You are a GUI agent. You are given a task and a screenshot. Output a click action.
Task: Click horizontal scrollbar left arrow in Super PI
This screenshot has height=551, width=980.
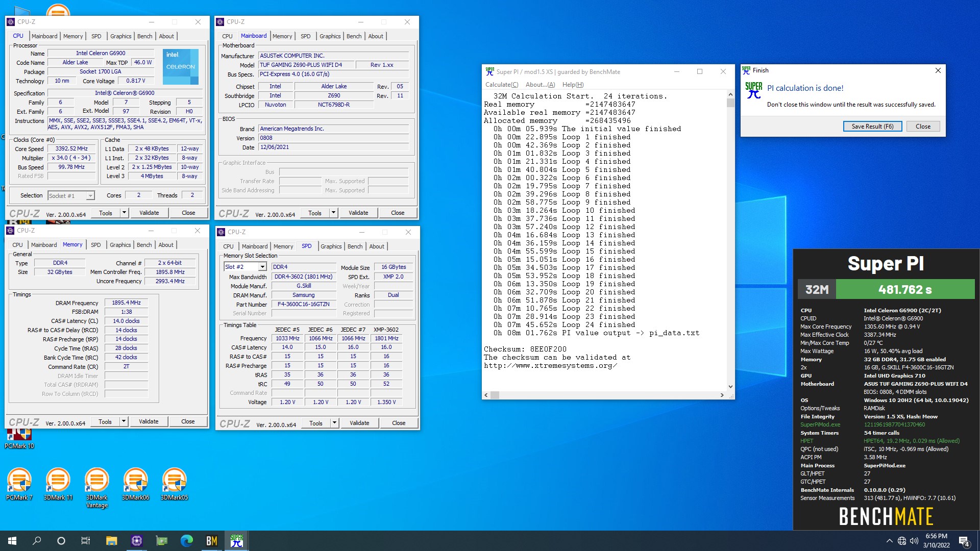[x=486, y=395]
